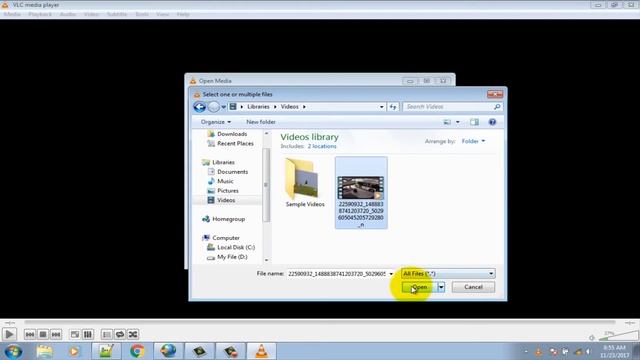The width and height of the screenshot is (640, 360).
Task: Open the Subtitle menu in VLC
Action: (x=117, y=14)
